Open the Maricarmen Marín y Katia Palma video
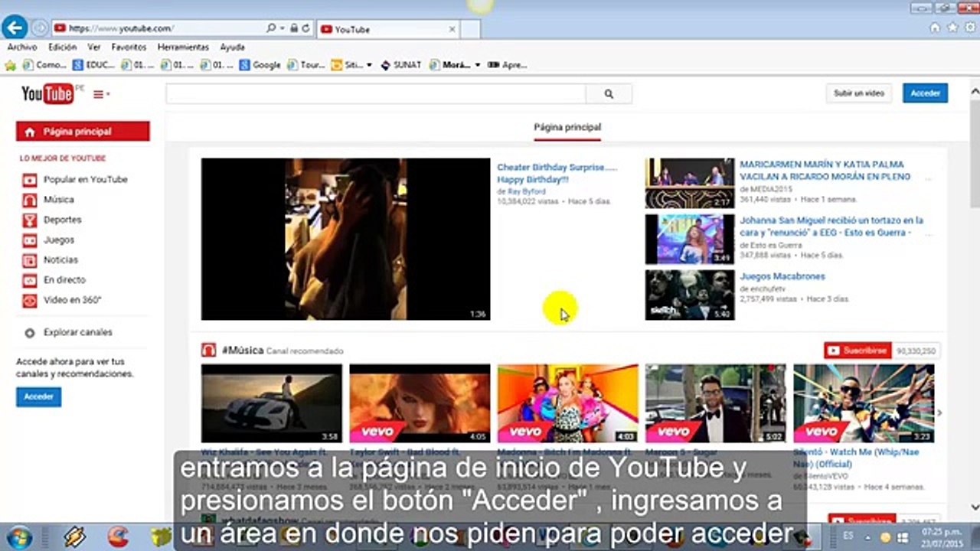 [825, 170]
